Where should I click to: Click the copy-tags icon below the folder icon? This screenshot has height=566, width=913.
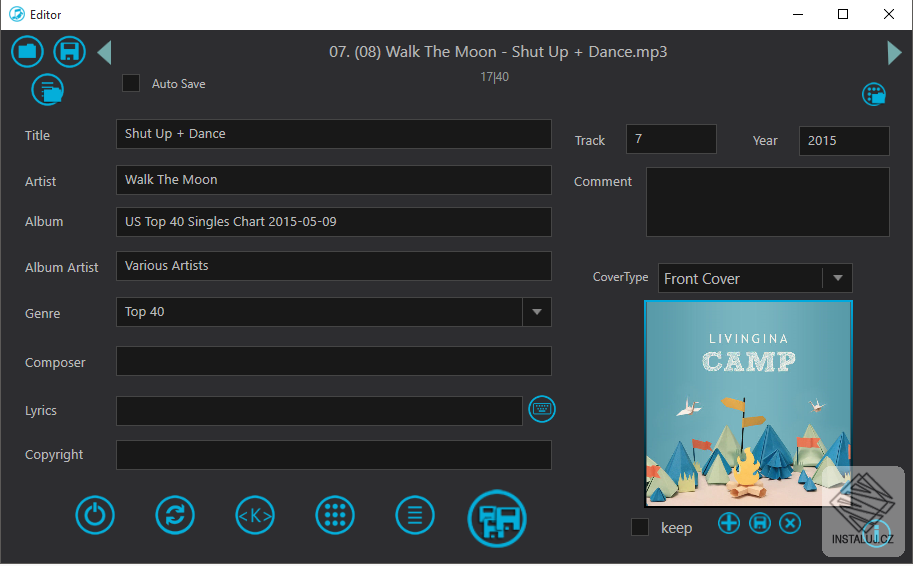coord(48,90)
